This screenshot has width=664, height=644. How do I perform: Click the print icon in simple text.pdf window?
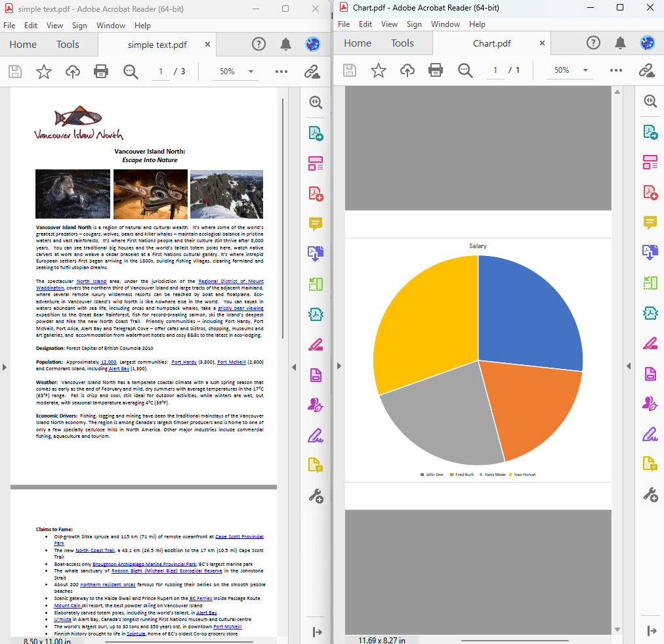click(x=100, y=71)
